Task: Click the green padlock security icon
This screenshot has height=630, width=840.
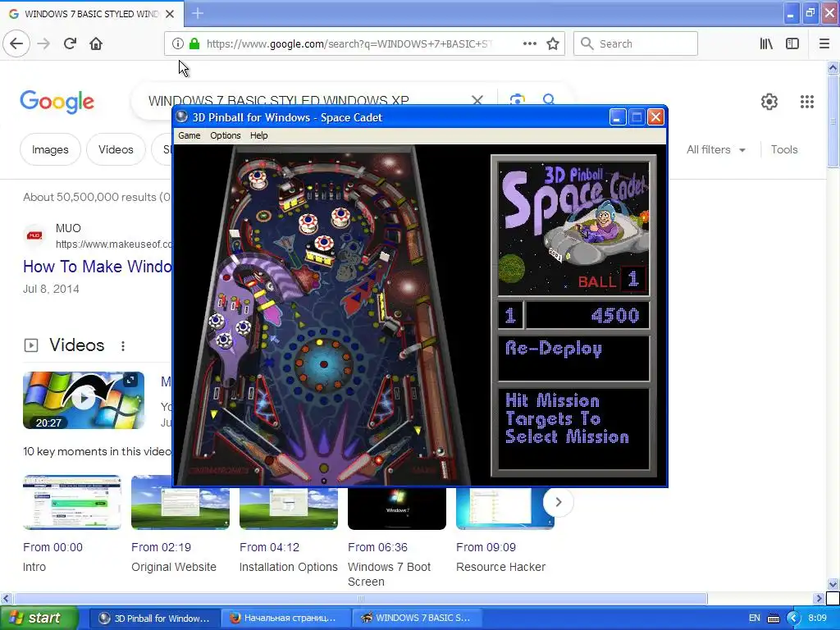Action: click(194, 43)
